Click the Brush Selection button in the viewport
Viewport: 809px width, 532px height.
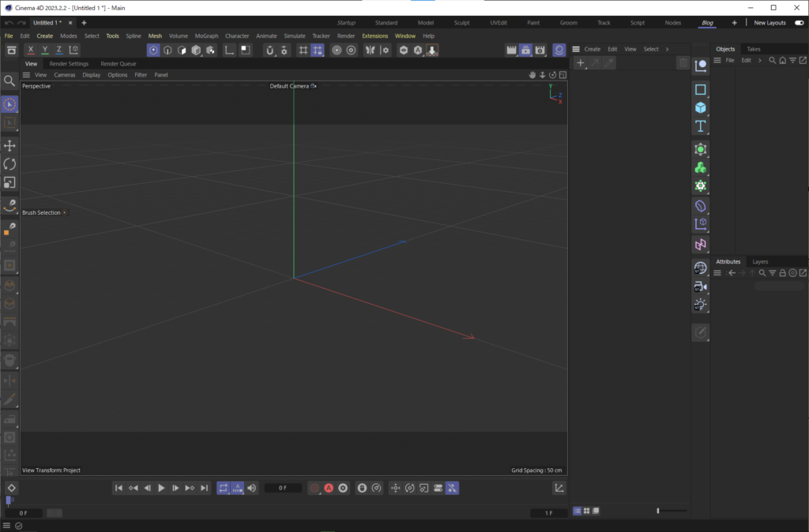coord(43,212)
